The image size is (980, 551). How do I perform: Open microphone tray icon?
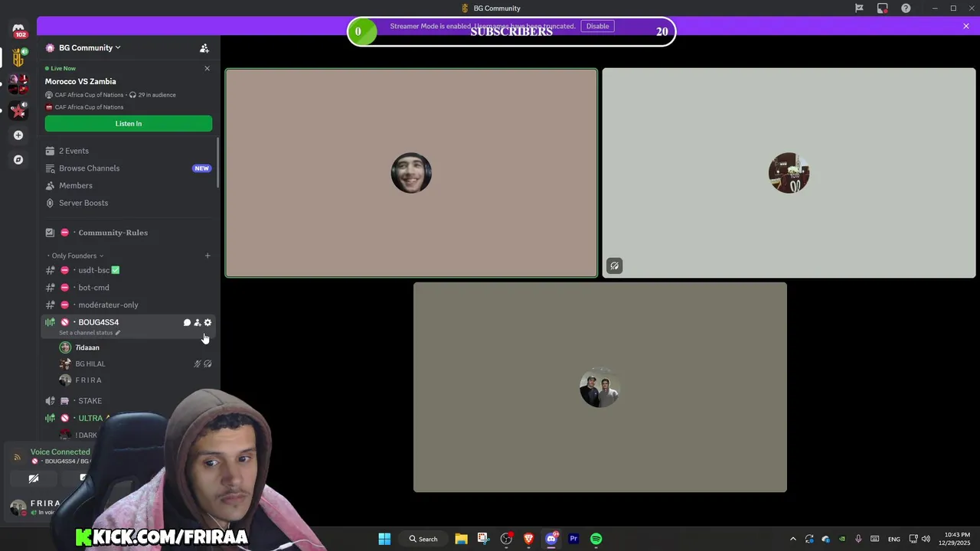pos(858,539)
